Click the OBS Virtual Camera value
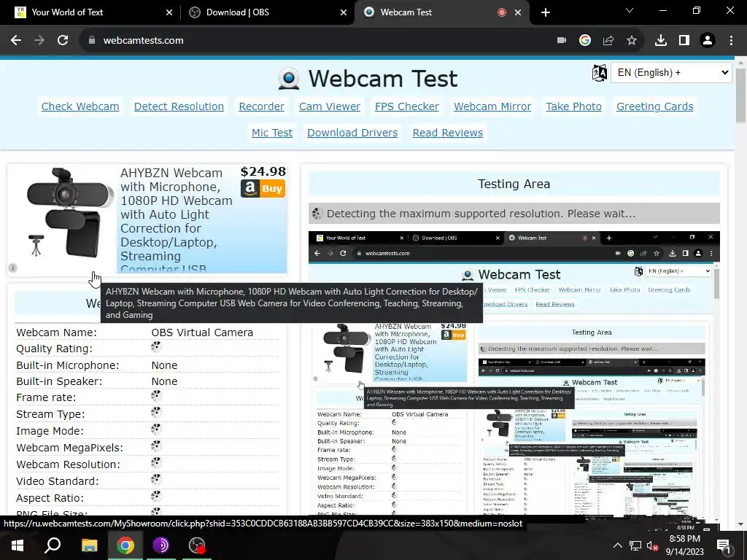 tap(202, 332)
